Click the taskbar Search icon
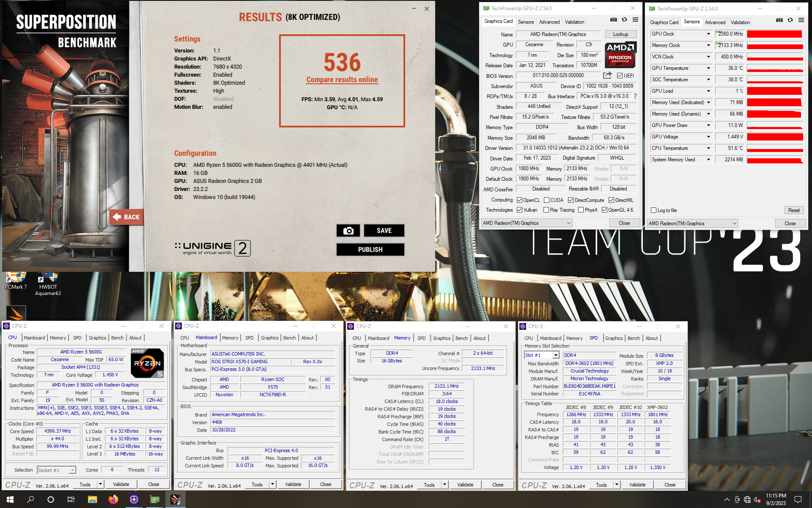 click(30, 500)
